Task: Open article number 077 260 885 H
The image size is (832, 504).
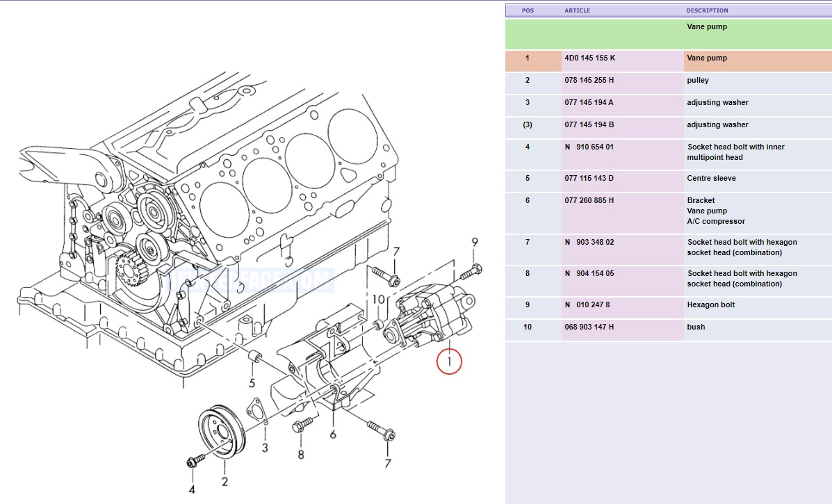Action: [x=589, y=200]
